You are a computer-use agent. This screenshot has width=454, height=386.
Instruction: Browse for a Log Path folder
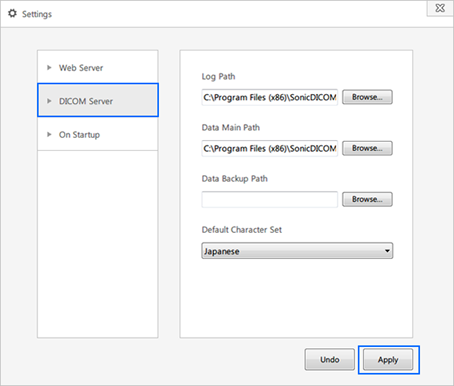click(x=367, y=97)
